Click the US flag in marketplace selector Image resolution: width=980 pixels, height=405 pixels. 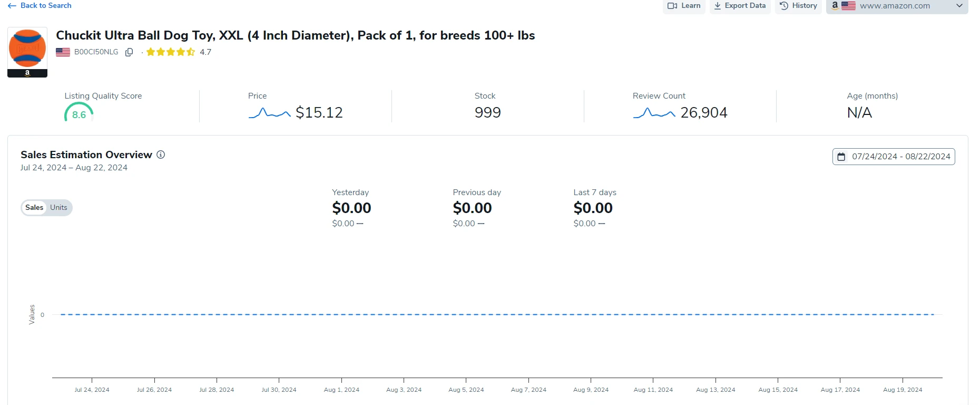tap(848, 6)
